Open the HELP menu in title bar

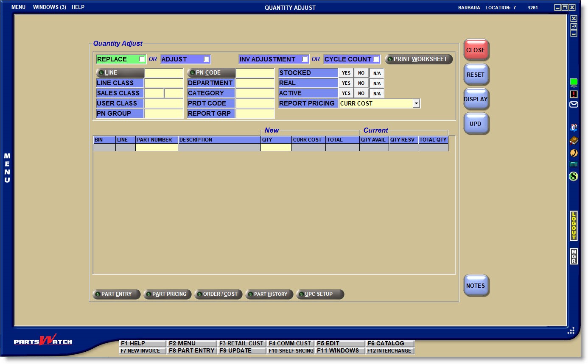pyautogui.click(x=78, y=7)
